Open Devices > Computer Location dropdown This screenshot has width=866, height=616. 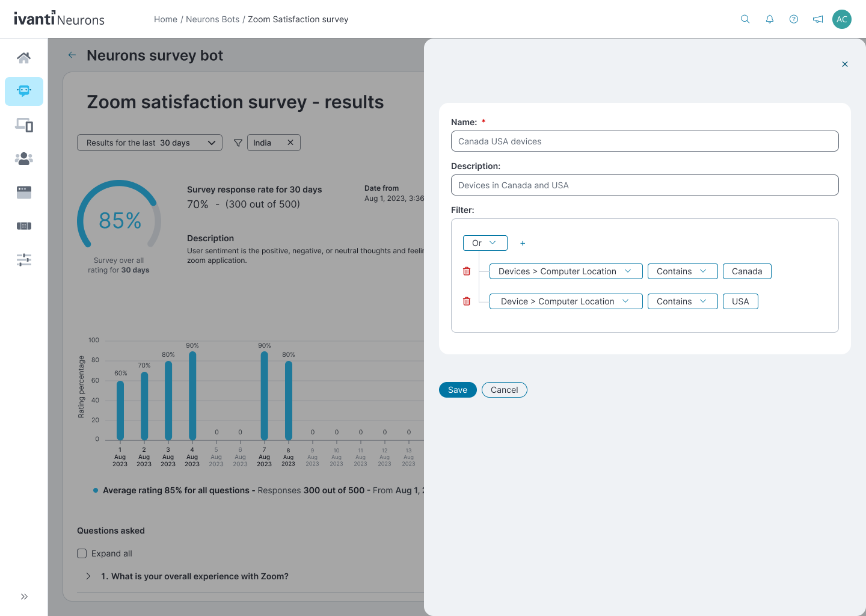(566, 271)
